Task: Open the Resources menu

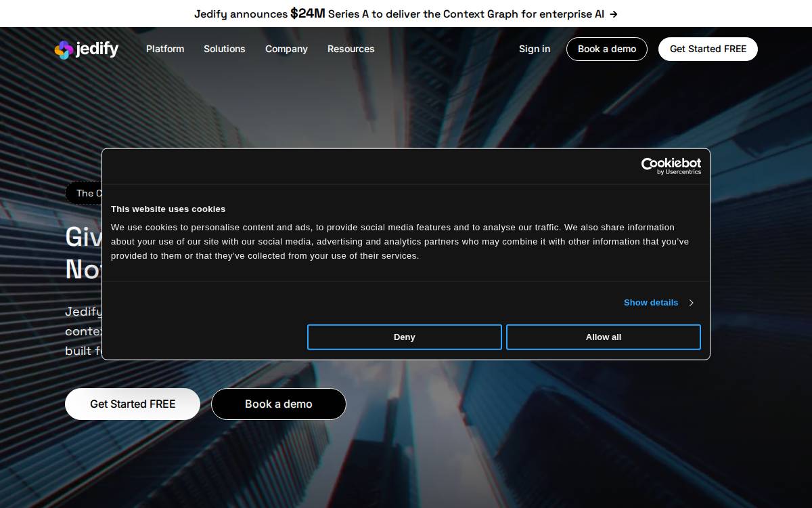Action: 351,49
